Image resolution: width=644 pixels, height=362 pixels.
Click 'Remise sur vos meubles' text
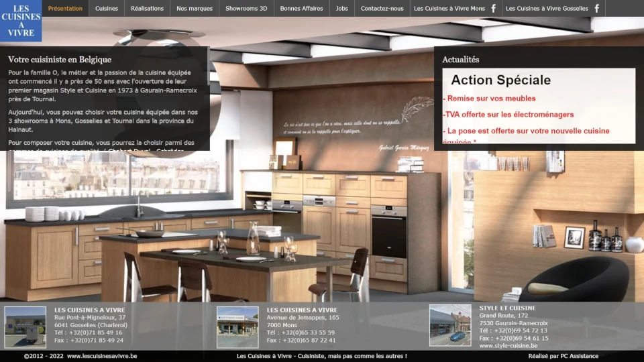[491, 99]
